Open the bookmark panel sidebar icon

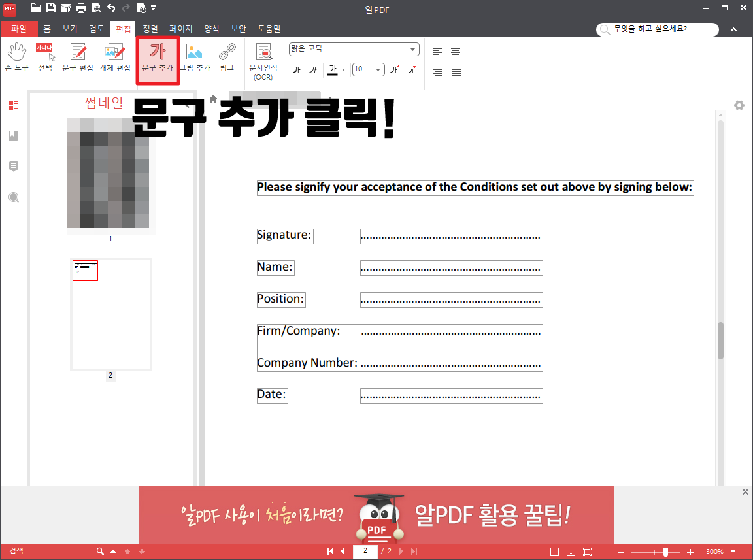coord(14,136)
